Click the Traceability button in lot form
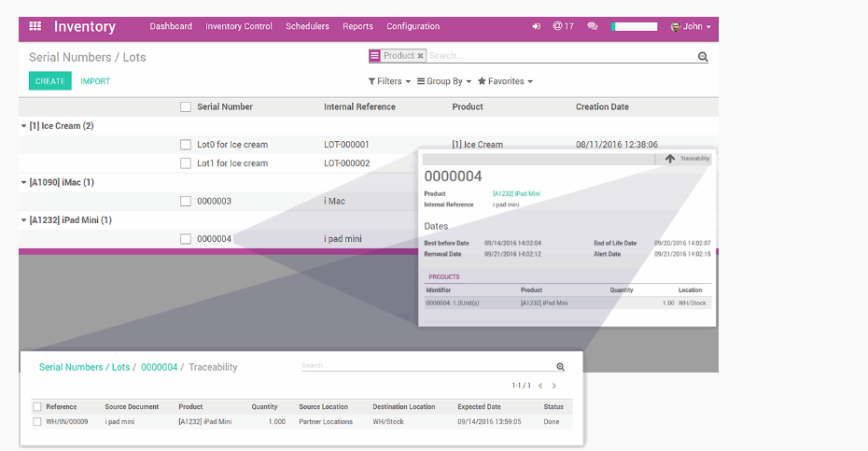The height and width of the screenshot is (451, 868). (x=684, y=159)
